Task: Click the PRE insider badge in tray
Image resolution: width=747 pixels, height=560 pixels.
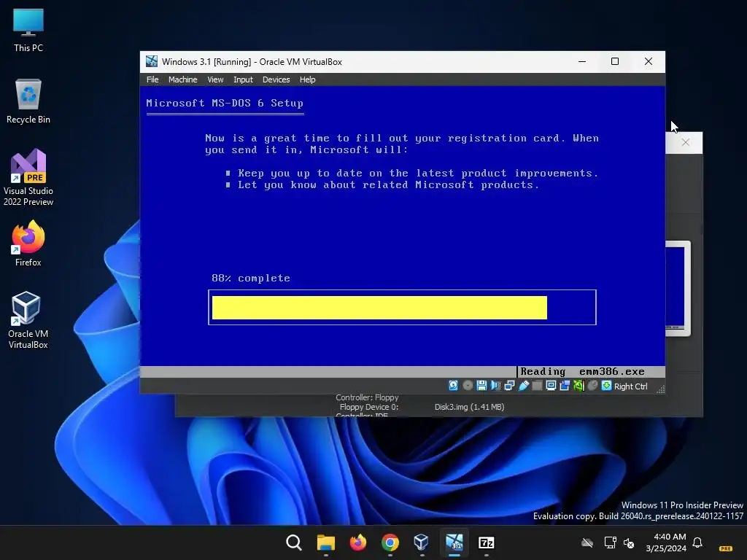Action: click(726, 548)
